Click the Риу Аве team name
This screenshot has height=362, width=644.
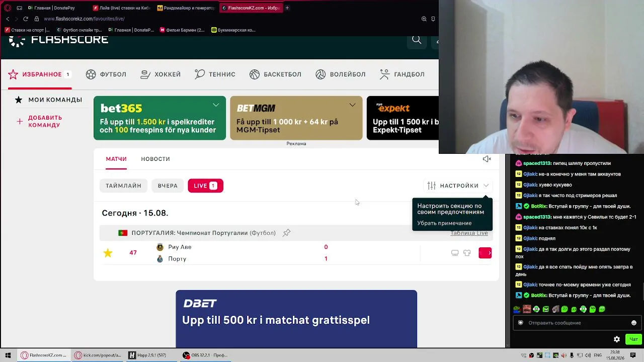[x=180, y=247]
